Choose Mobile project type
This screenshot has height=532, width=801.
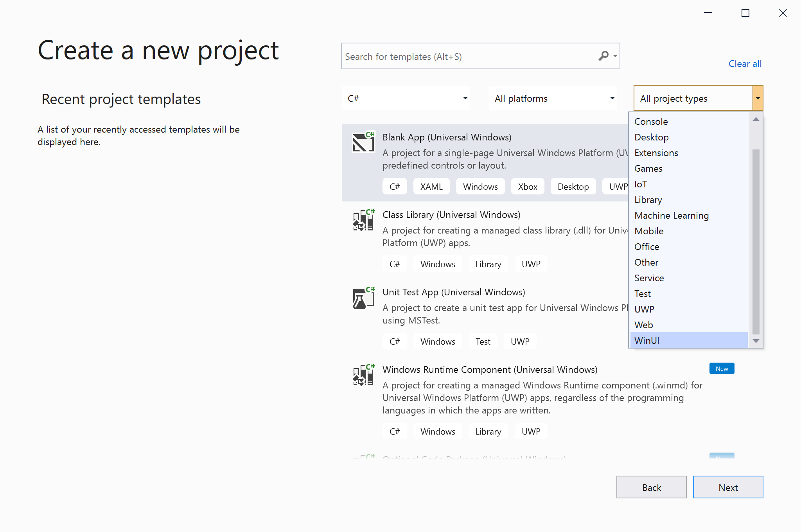(x=689, y=231)
